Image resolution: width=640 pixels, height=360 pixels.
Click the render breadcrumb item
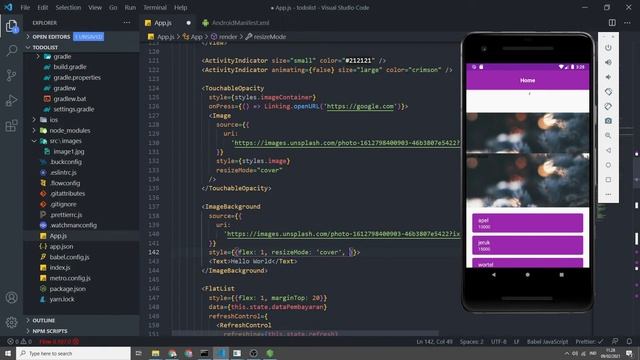point(228,37)
